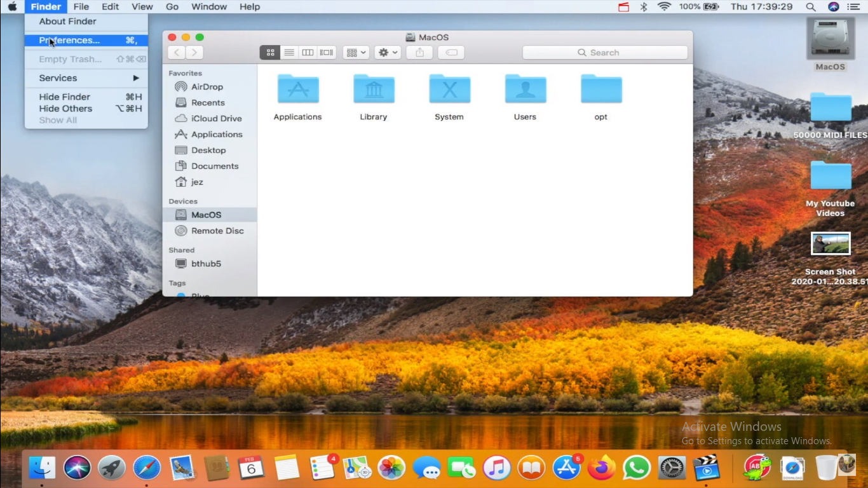Select the Screen Shot file thumbnail
The image size is (868, 488).
pos(831,244)
